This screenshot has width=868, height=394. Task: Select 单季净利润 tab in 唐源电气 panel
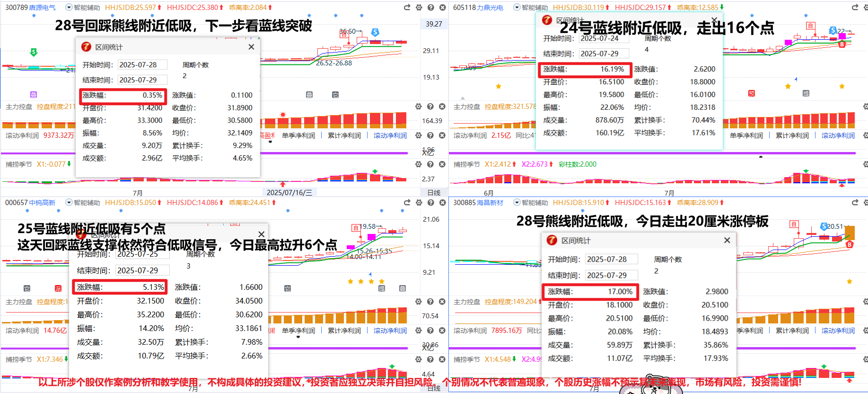tap(298, 135)
